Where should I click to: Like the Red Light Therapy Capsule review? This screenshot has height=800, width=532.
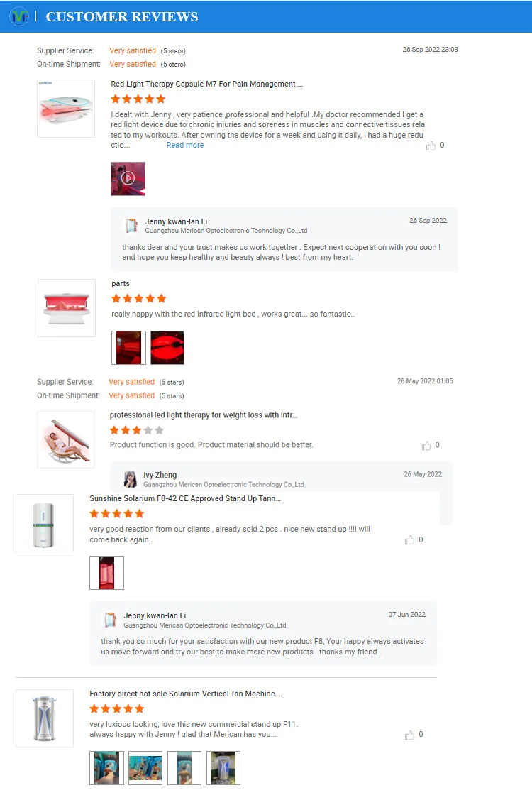[x=431, y=146]
